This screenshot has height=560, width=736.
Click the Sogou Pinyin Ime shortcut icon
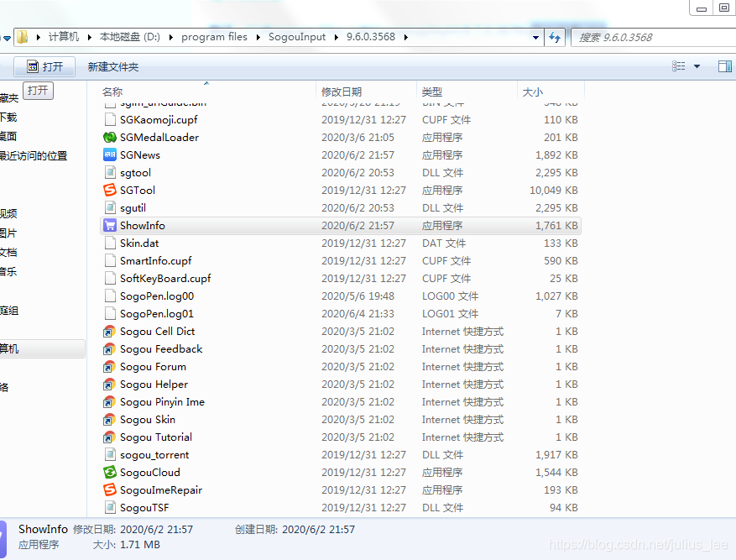[x=110, y=402]
